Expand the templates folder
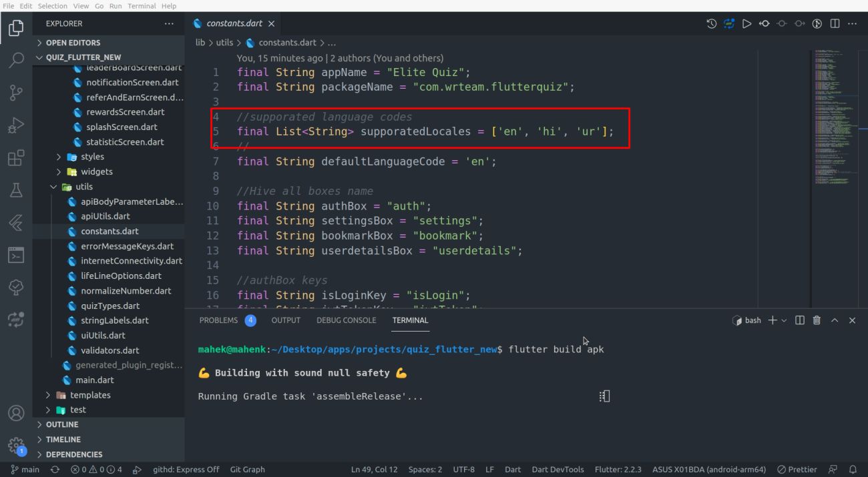868x477 pixels. [x=89, y=395]
